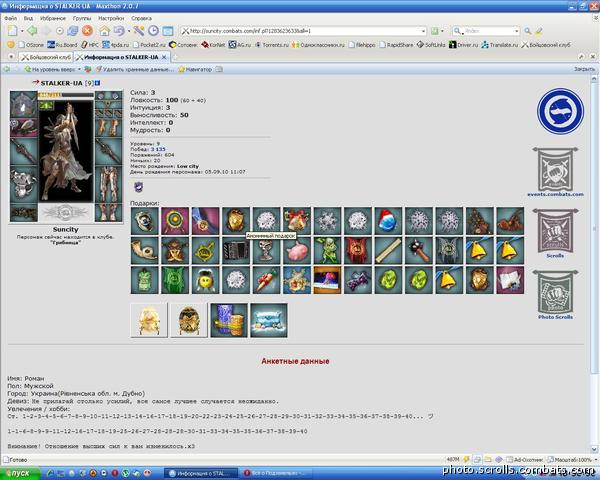Select the archery target gift icon
This screenshot has height=480, width=600.
(x=175, y=221)
